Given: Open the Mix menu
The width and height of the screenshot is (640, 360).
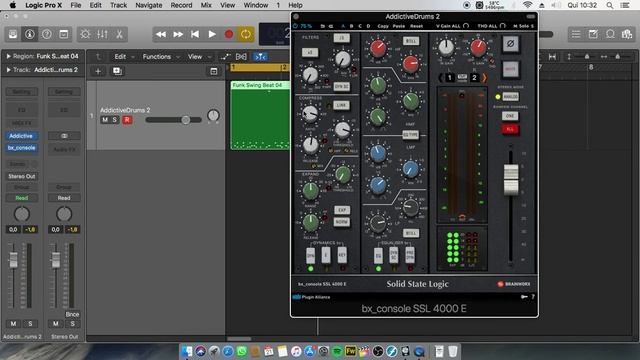Looking at the screenshot, I should 206,5.
